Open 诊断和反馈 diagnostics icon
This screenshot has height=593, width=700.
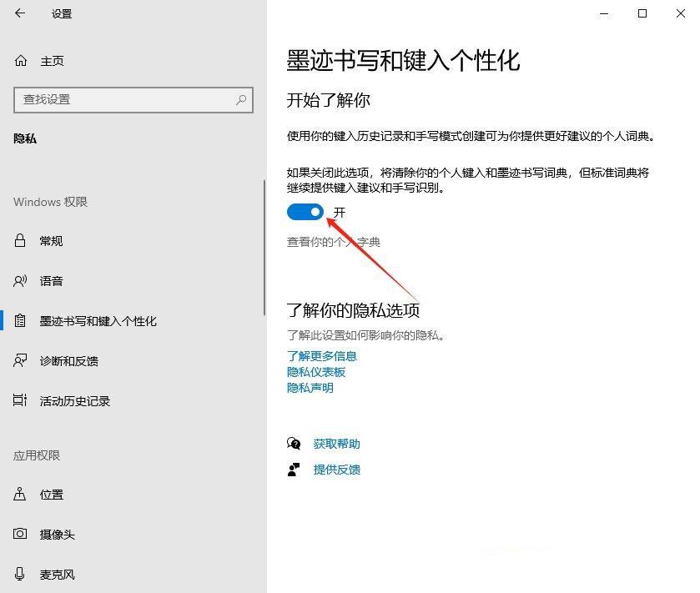(x=20, y=360)
